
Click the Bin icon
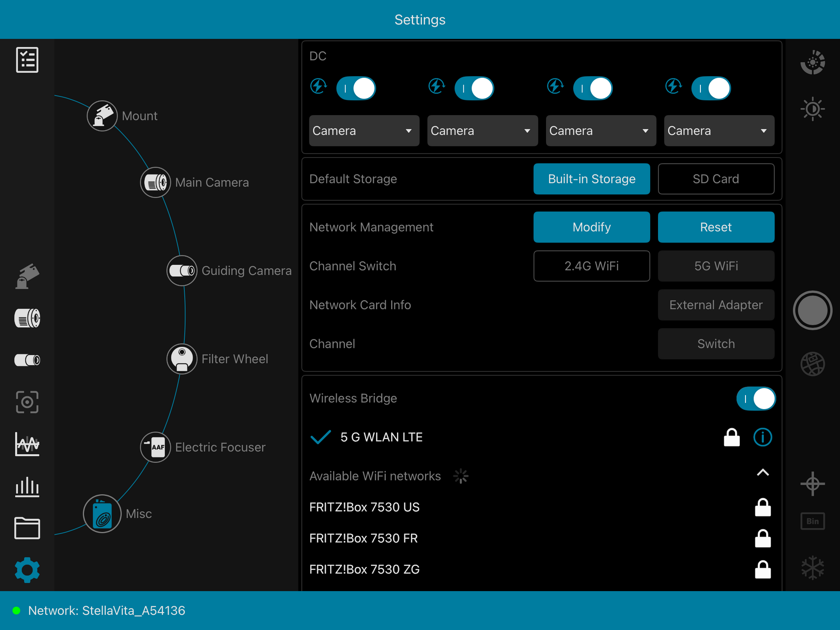tap(812, 521)
